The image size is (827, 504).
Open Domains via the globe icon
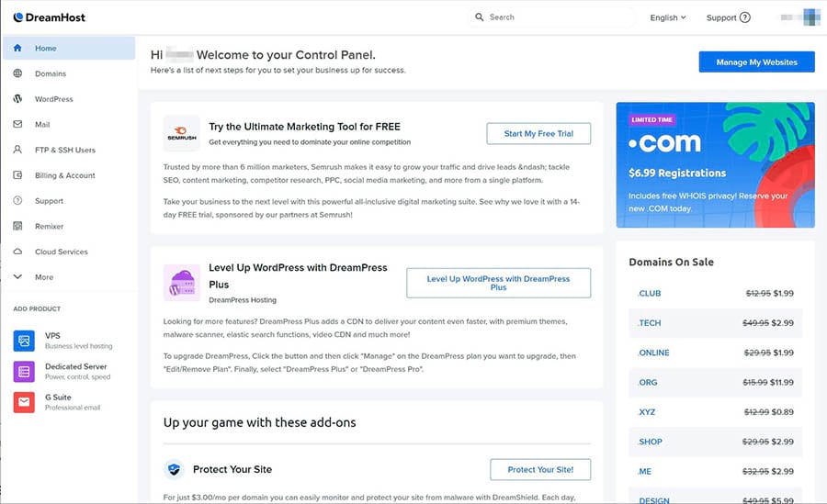(17, 73)
